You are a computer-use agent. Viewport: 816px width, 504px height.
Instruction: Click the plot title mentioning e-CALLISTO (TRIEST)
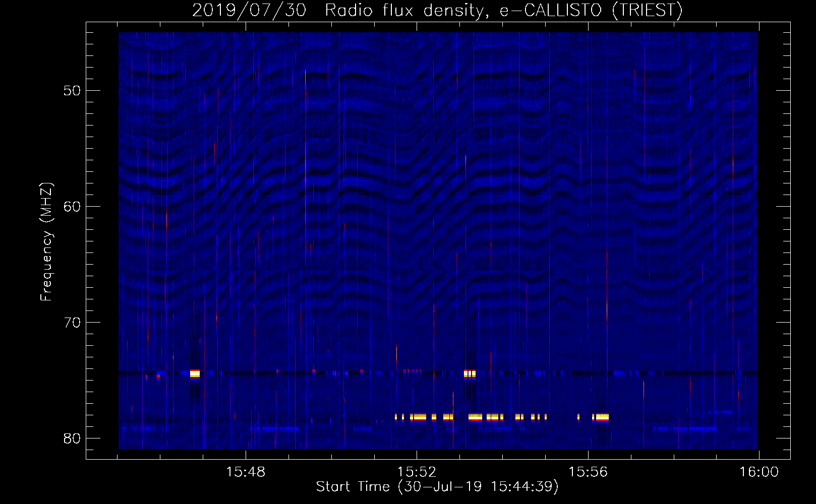(437, 10)
